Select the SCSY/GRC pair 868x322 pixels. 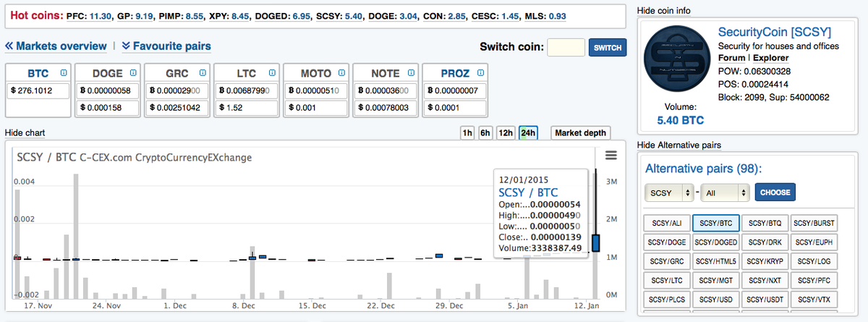pos(665,260)
